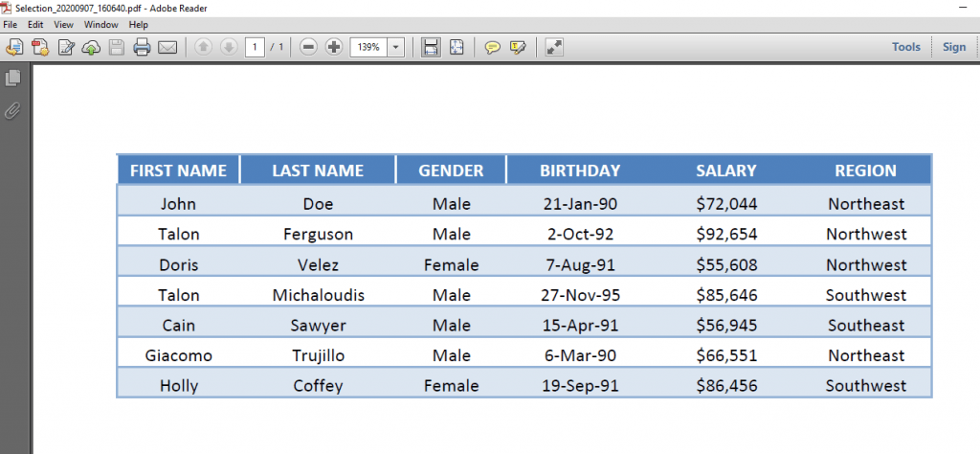
Task: Zoom out with the minus button
Action: (x=308, y=47)
